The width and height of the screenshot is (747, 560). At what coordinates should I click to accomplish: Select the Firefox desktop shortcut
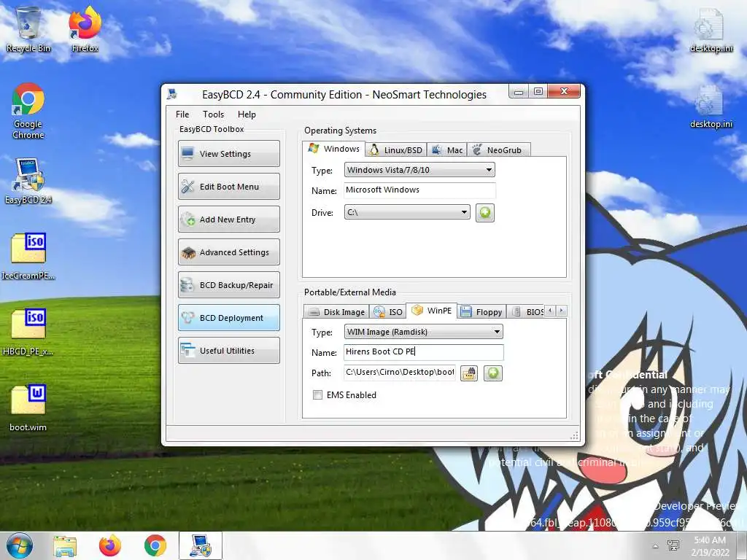tap(85, 29)
